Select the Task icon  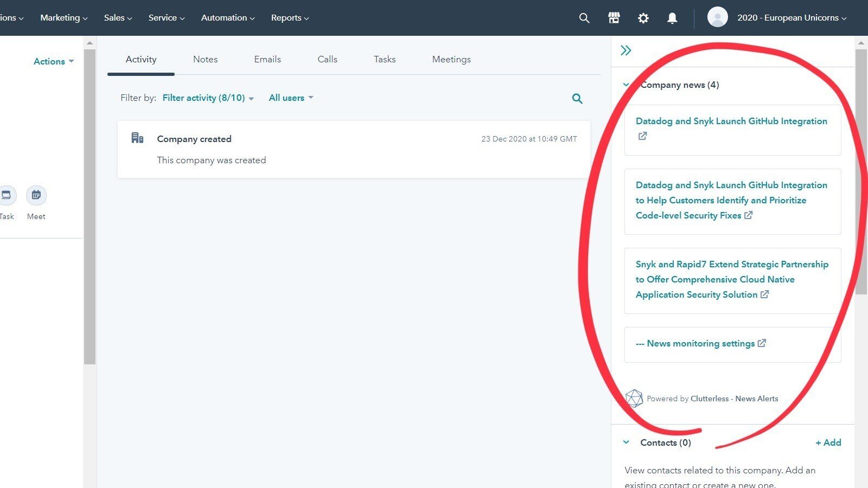coord(7,195)
